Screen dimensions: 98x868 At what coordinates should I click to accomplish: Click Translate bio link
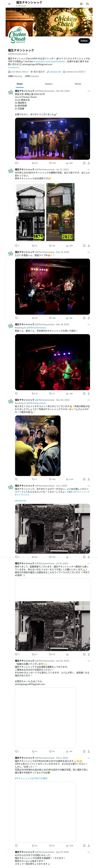(x=14, y=67)
